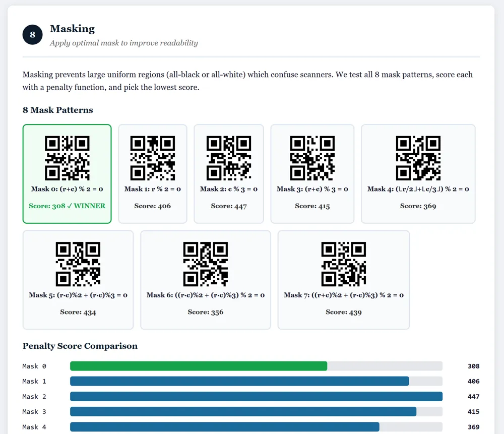Click the 369 value beside bar chart
This screenshot has height=434, width=504.
[473, 427]
